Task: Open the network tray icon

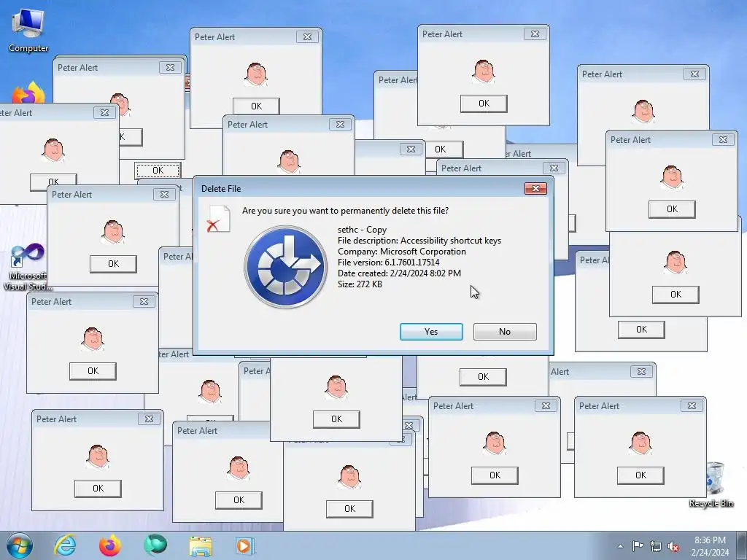Action: 656,546
